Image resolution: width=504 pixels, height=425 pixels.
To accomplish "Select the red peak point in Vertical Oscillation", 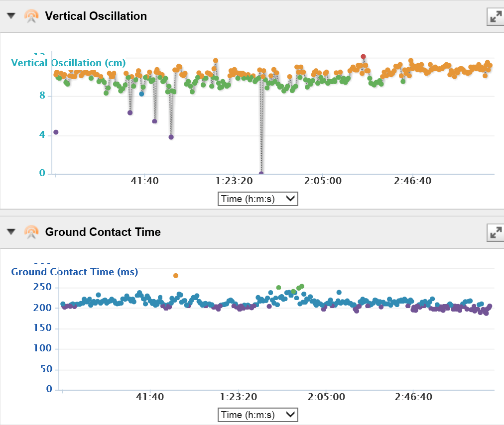I will [x=364, y=57].
